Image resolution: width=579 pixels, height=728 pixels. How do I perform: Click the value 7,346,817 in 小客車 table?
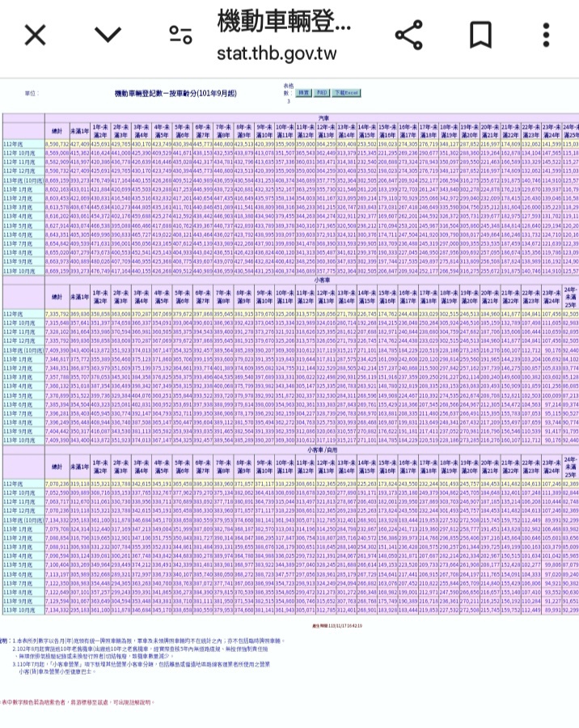pos(57,359)
